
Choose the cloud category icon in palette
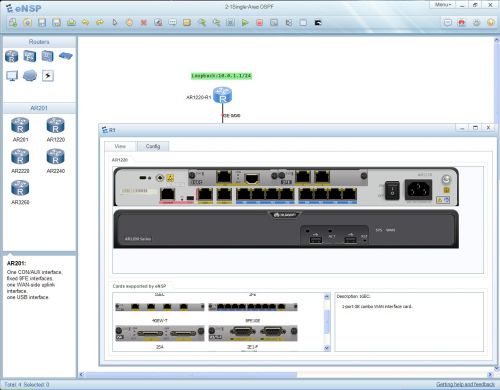[30, 76]
